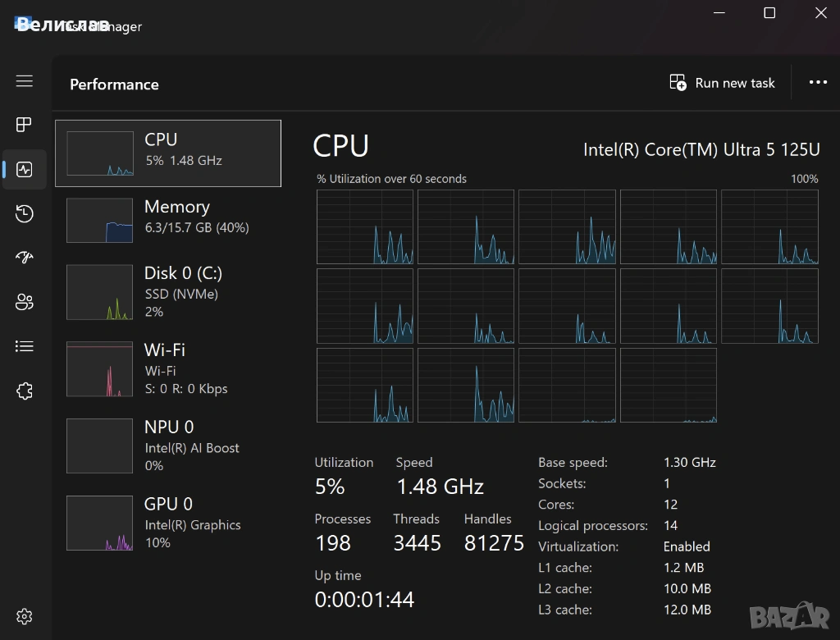Click the last graph in bottom row
The image size is (840, 640).
pos(668,385)
